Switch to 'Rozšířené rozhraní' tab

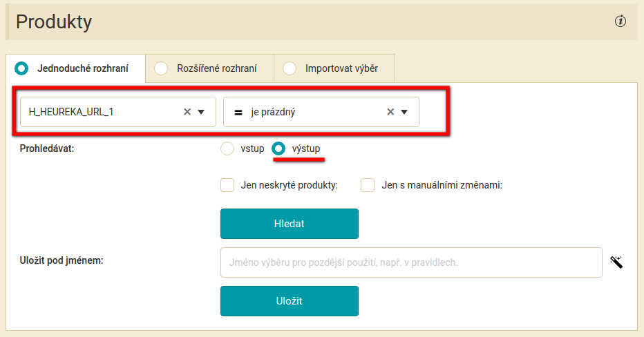209,68
